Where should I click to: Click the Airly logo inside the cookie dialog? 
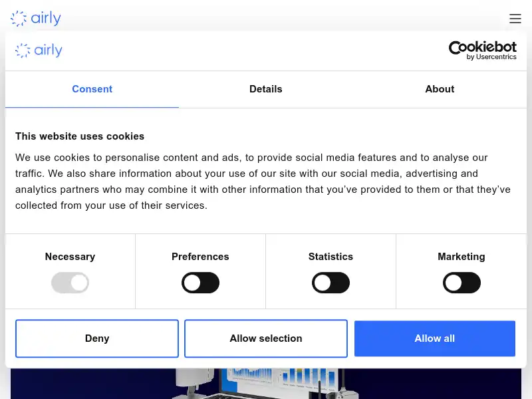click(x=38, y=51)
